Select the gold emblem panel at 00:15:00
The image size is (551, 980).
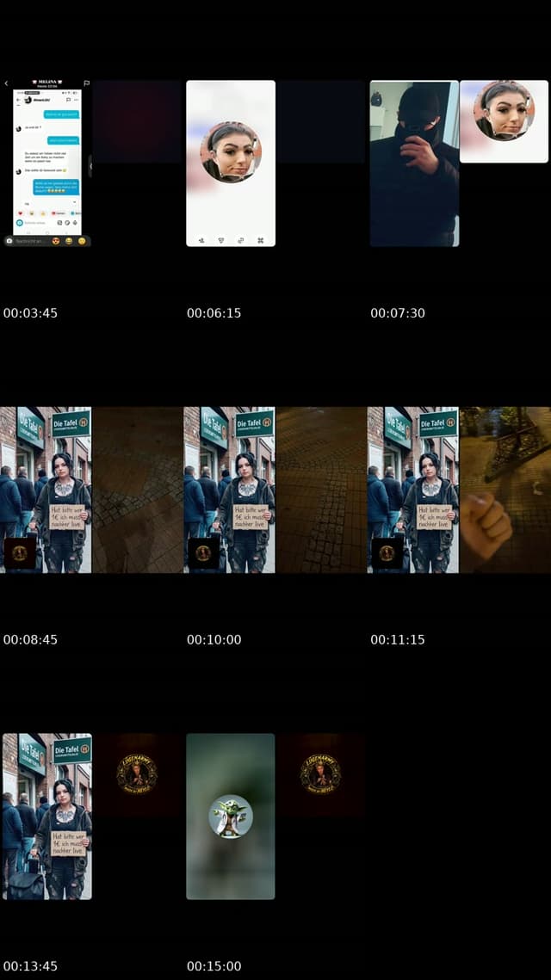point(321,775)
